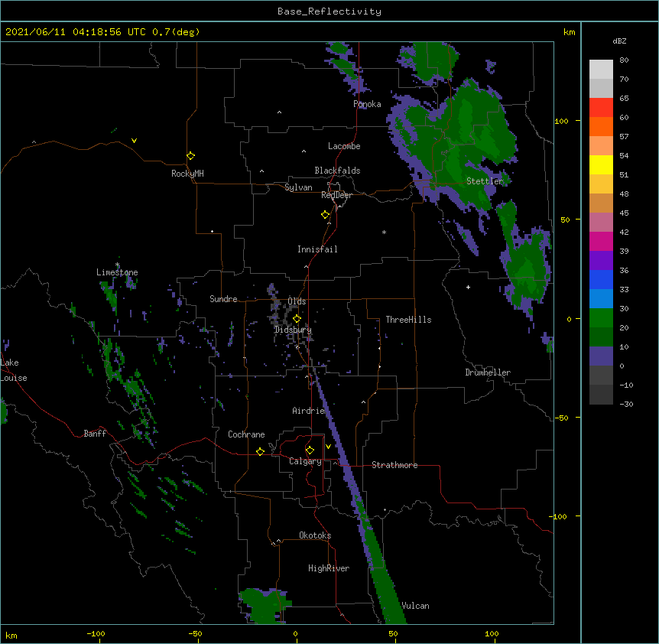The height and width of the screenshot is (644, 659).
Task: Click the Banff label
Action: click(x=95, y=434)
